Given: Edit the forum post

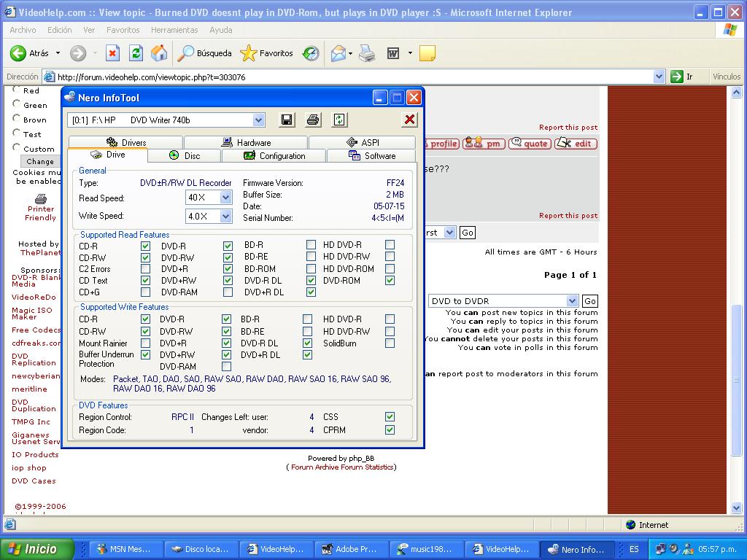Looking at the screenshot, I should pyautogui.click(x=576, y=144).
